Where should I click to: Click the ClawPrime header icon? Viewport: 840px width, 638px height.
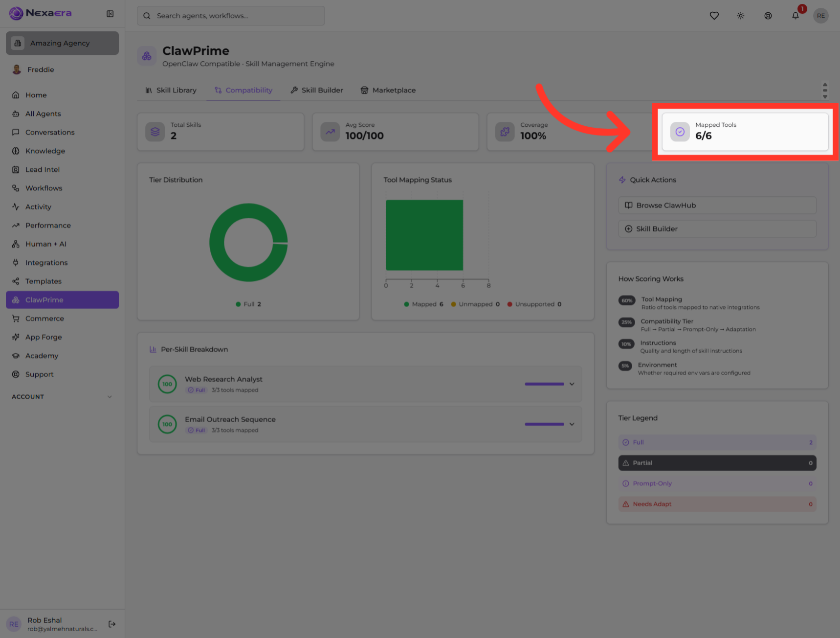click(x=147, y=56)
